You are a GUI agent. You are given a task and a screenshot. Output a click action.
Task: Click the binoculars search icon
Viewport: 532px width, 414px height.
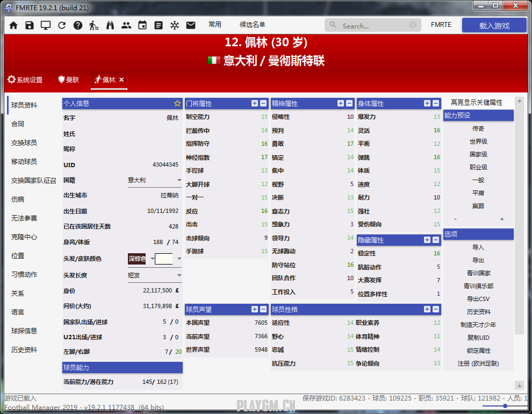click(x=110, y=25)
